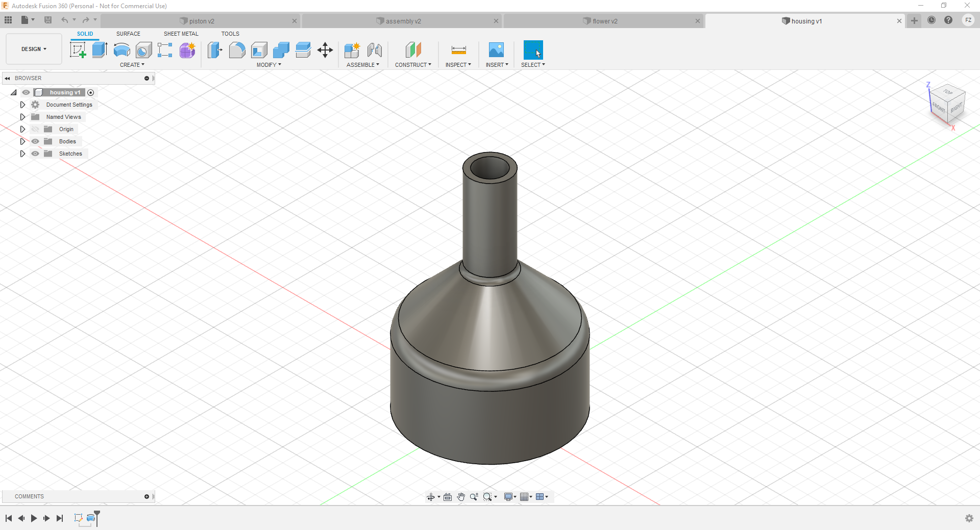The image size is (980, 530).
Task: Open timeline settings gear icon
Action: tap(969, 518)
